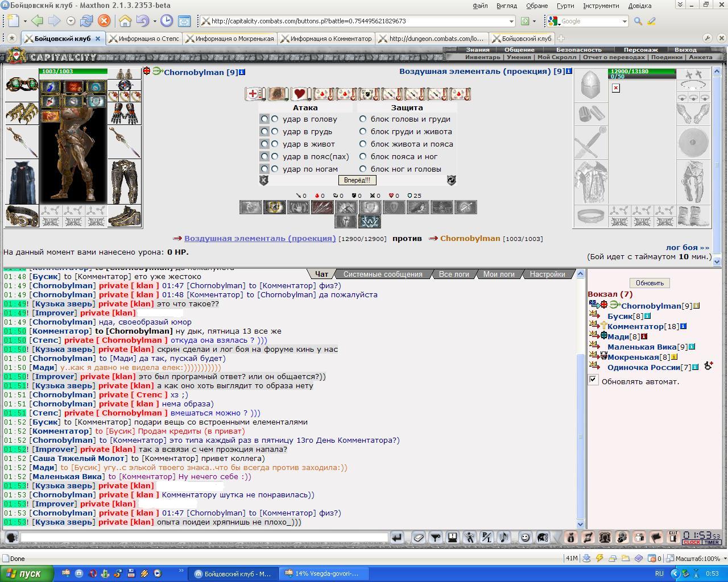Go to the Home page icon
Screen dimensions: 728x582
(x=125, y=21)
